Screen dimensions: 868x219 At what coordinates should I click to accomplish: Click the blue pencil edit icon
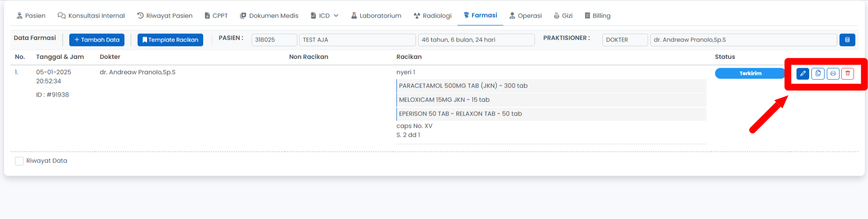click(x=802, y=74)
